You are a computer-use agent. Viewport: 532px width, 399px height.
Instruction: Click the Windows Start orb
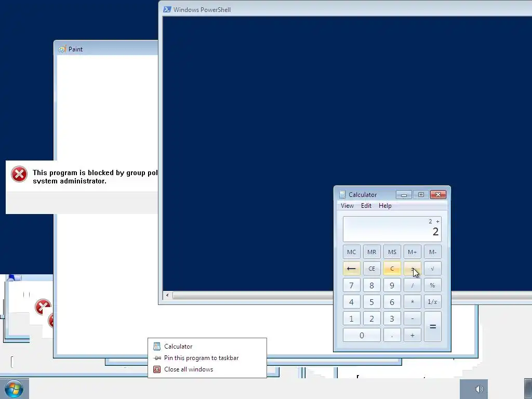click(x=14, y=389)
